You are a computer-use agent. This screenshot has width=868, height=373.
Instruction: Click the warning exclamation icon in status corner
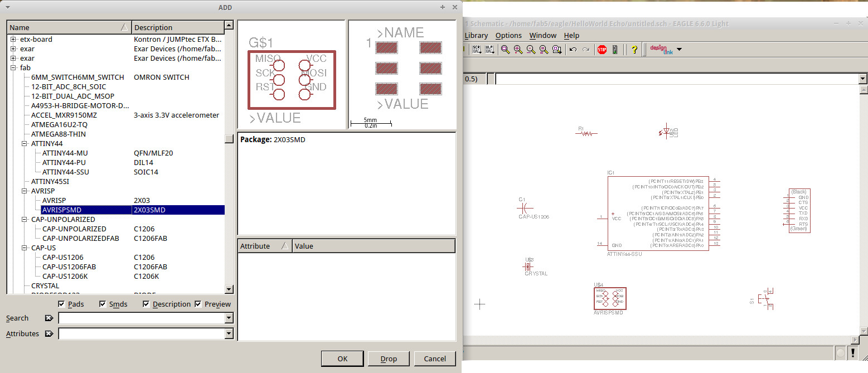click(x=854, y=353)
